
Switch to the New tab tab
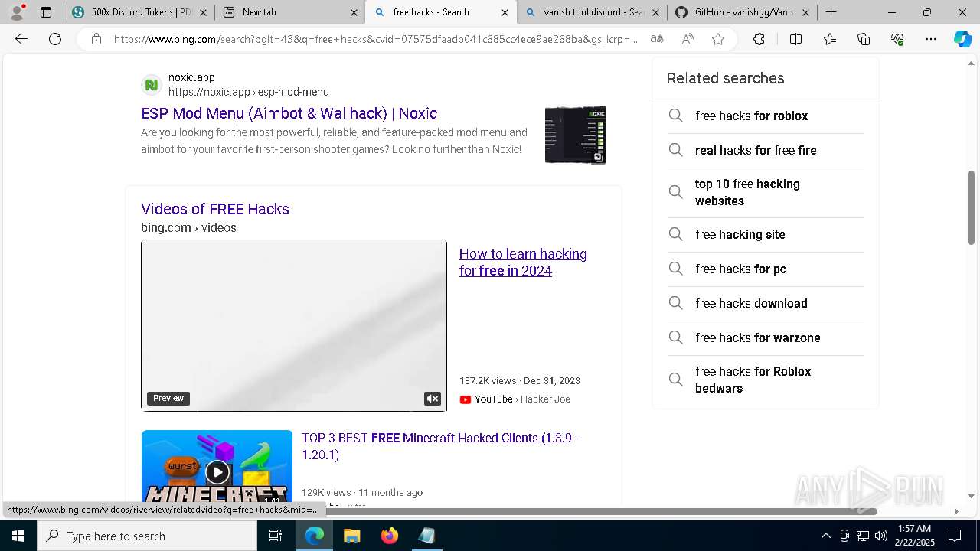coord(289,12)
